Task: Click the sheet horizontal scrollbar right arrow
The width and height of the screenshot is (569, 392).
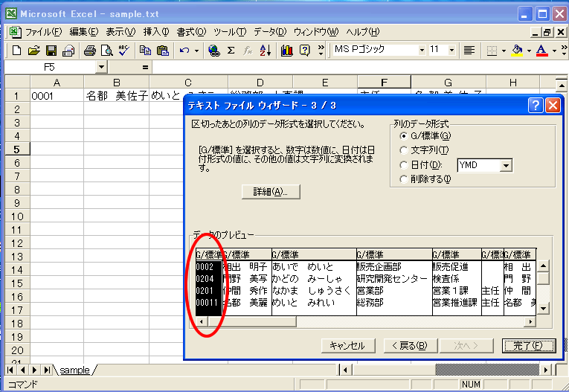Action: (545, 370)
